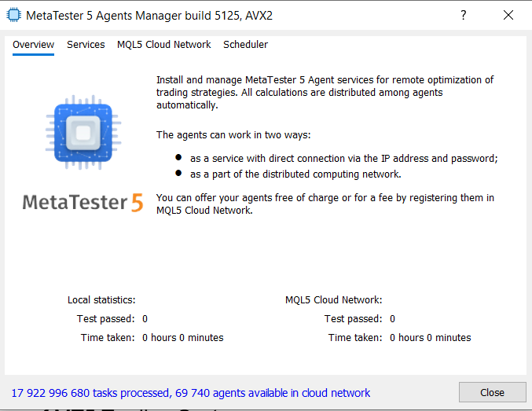Click the first bullet point marker

point(178,157)
